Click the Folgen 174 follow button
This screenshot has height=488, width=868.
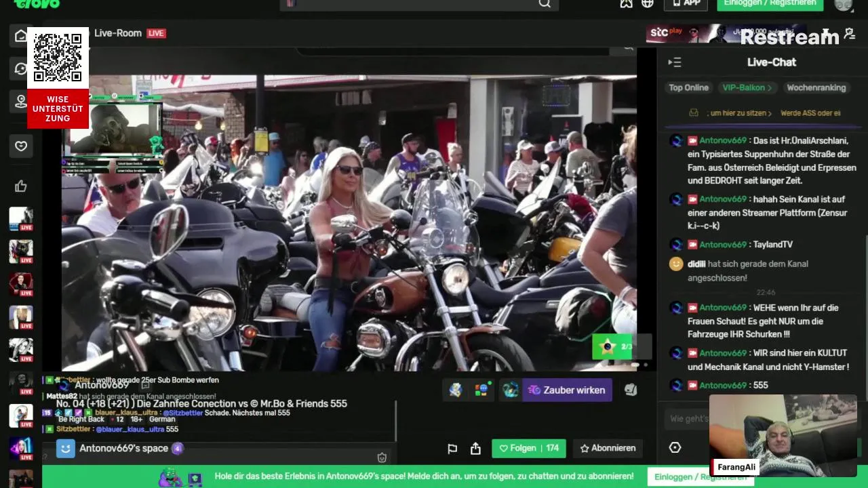[529, 448]
